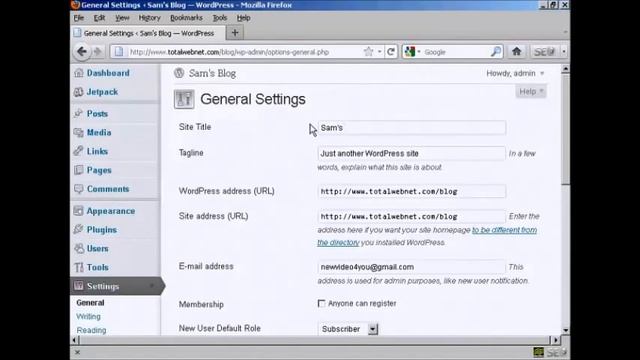
Task: Click the page icon in the address bar
Action: [119, 52]
